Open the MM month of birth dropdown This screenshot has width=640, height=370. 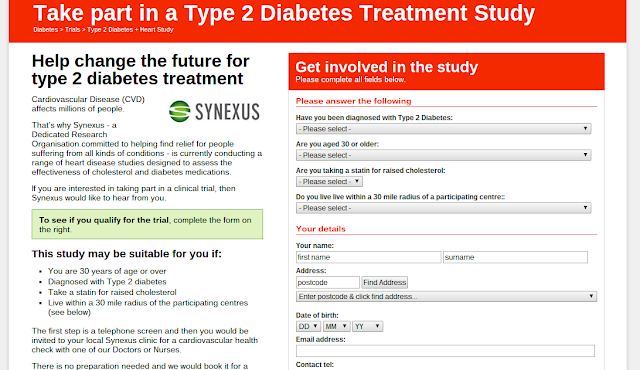(336, 326)
